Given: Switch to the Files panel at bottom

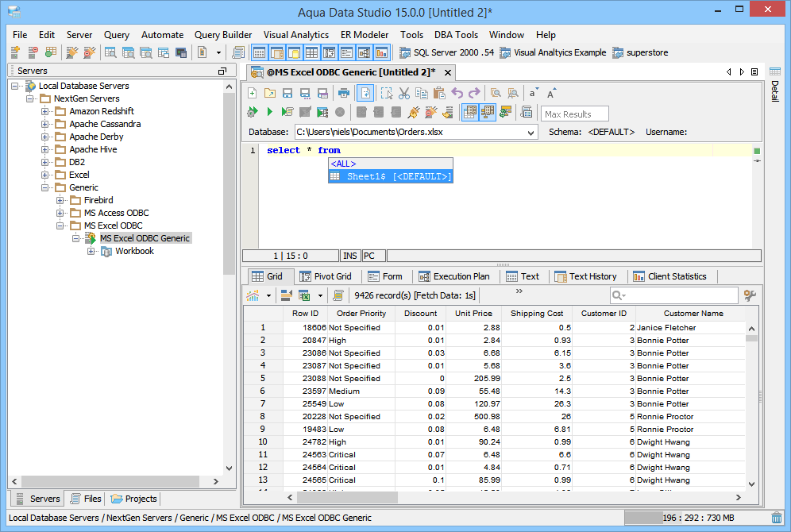Looking at the screenshot, I should click(x=86, y=499).
